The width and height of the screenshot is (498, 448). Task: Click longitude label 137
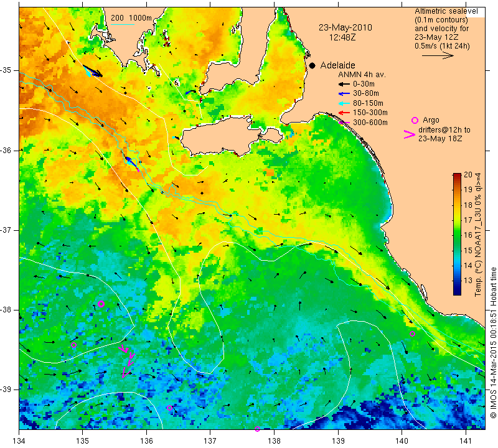(x=210, y=441)
